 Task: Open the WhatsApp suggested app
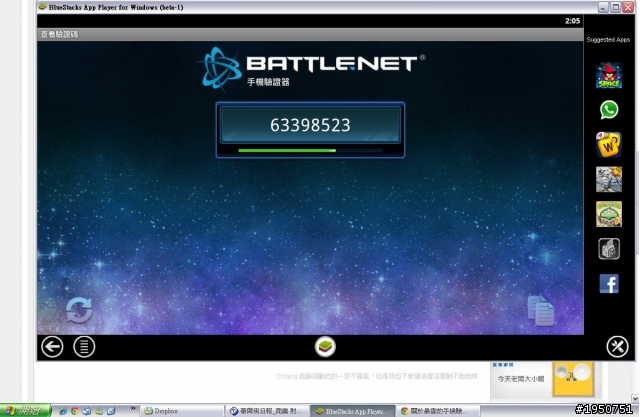point(609,110)
